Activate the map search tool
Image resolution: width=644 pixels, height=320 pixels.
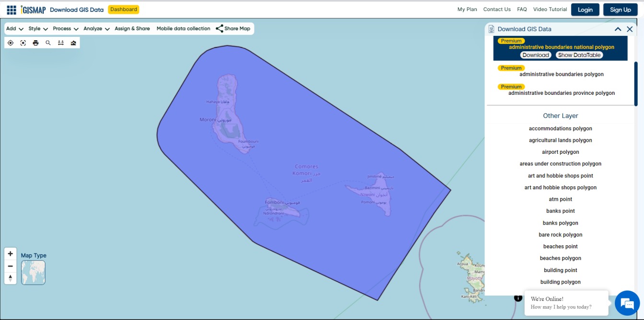48,43
